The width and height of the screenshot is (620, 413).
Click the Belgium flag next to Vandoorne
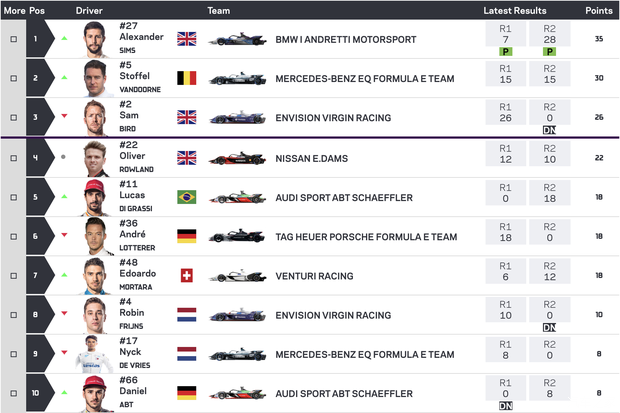tap(187, 79)
